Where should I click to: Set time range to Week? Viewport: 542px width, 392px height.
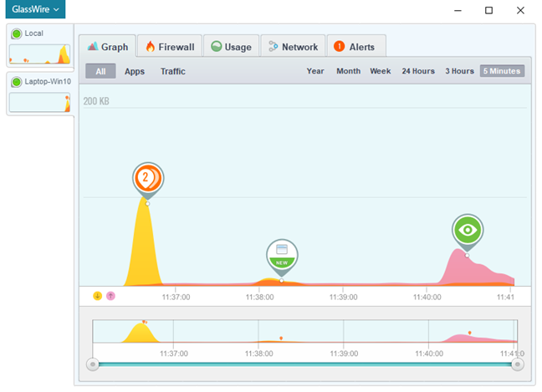381,71
